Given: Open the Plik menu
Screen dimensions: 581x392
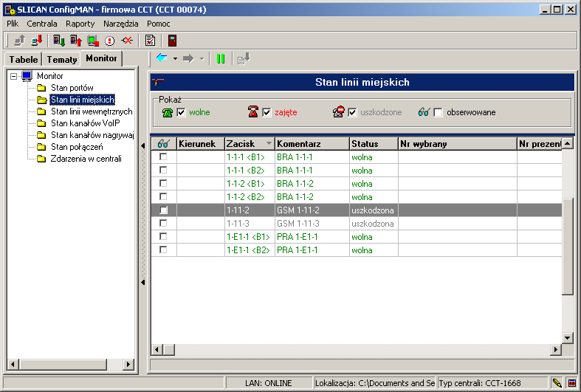Looking at the screenshot, I should coord(13,24).
